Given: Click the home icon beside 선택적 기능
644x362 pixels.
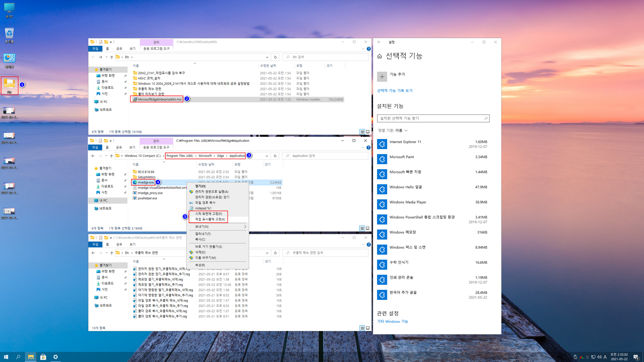Looking at the screenshot, I should click(379, 56).
